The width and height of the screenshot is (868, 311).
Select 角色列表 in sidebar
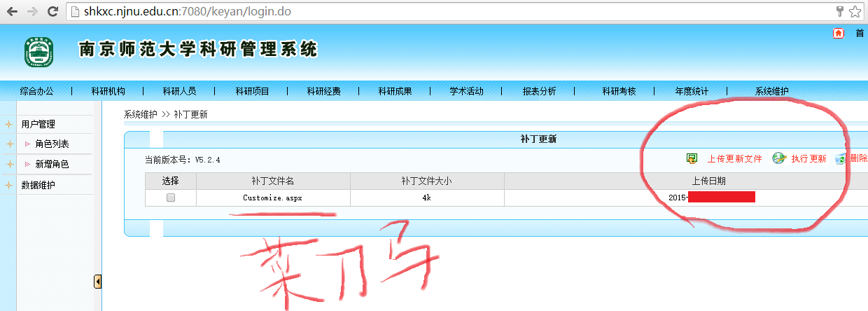pyautogui.click(x=52, y=144)
